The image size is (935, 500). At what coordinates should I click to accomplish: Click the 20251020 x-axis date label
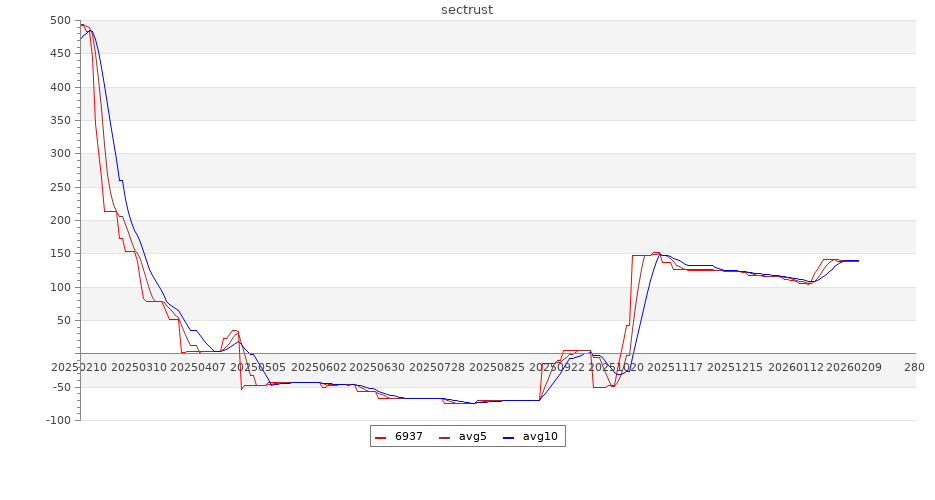click(x=617, y=367)
